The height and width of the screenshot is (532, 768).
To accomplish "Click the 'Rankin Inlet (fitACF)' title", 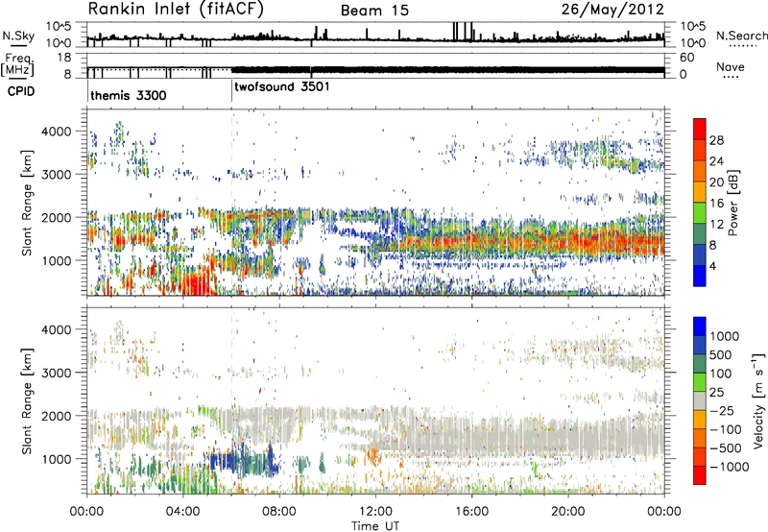I will click(176, 9).
